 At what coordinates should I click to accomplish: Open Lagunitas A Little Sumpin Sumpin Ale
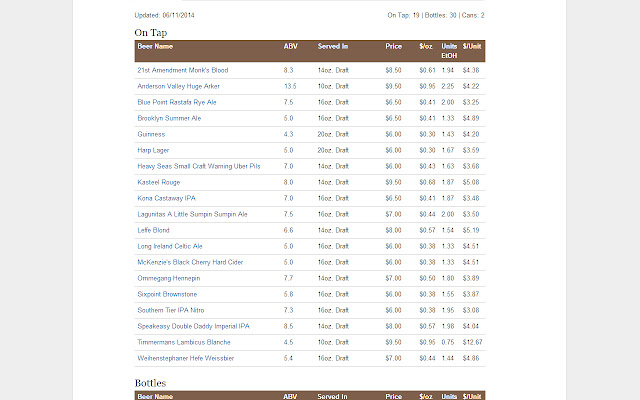(192, 214)
